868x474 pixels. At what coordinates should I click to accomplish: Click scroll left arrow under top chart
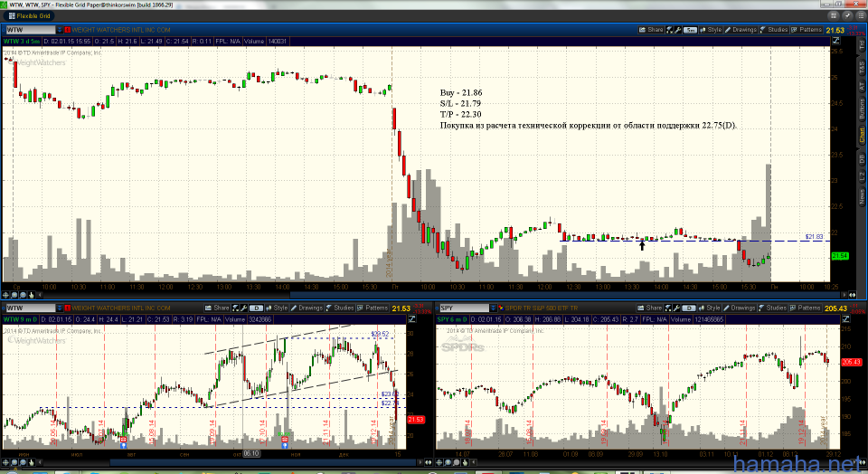(x=39, y=295)
